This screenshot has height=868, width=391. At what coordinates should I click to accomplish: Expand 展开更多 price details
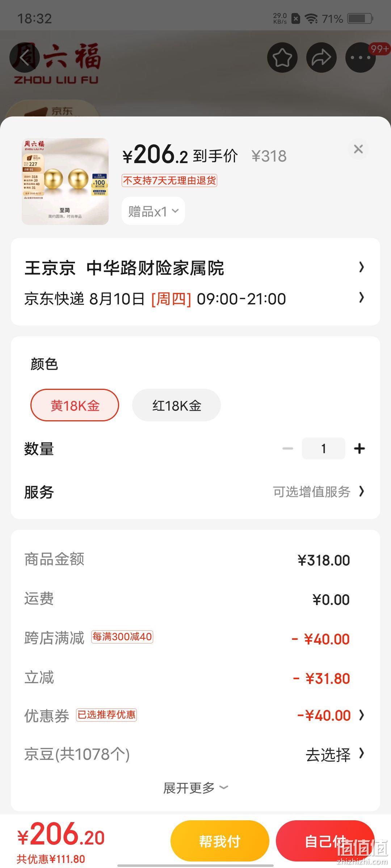[195, 788]
